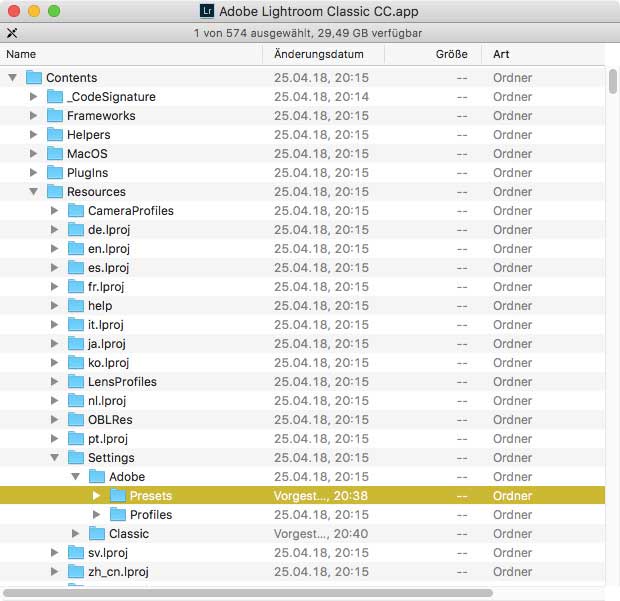
Task: Select the Frameworks folder icon
Action: pyautogui.click(x=55, y=115)
